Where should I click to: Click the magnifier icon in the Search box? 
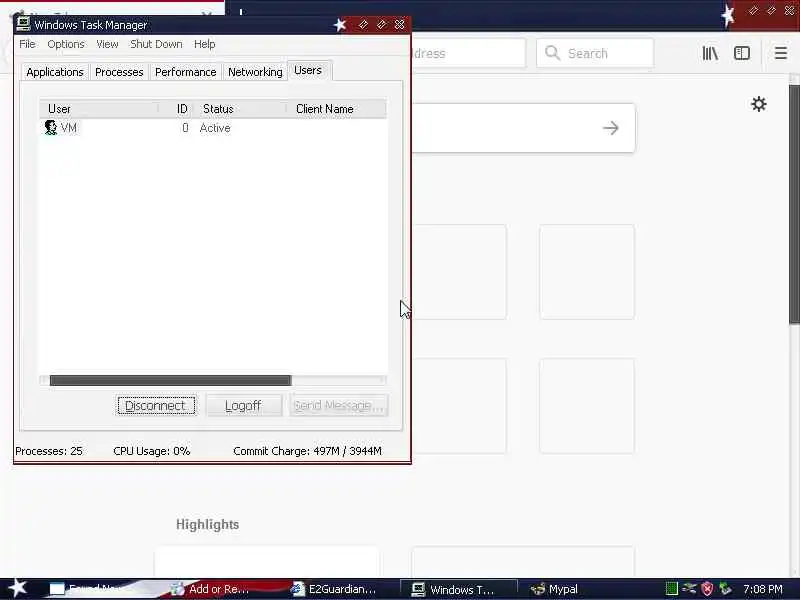[552, 53]
